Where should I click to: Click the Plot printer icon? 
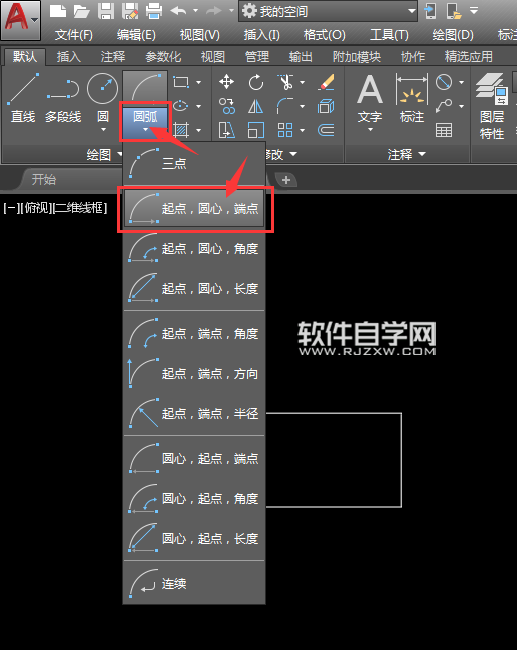154,11
